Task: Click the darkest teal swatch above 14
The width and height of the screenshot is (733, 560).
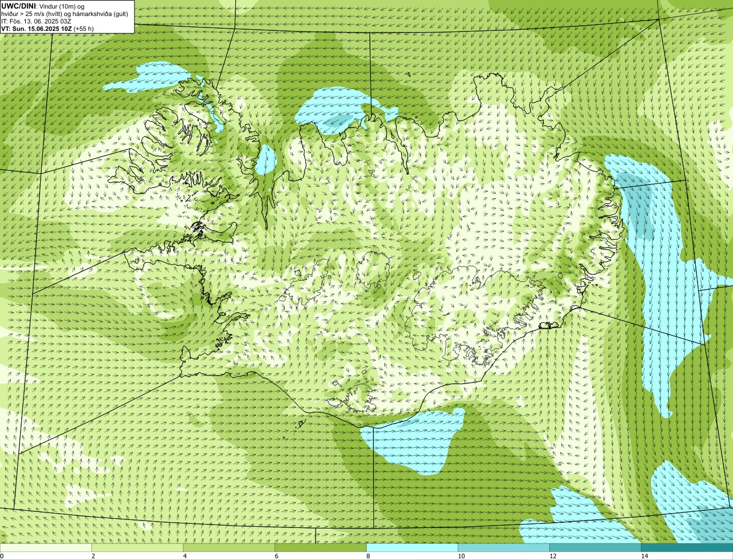Action: coord(687,547)
